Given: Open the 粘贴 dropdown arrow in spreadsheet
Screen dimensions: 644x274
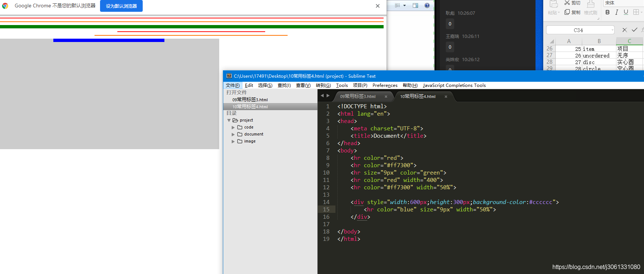Looking at the screenshot, I should coord(559,13).
